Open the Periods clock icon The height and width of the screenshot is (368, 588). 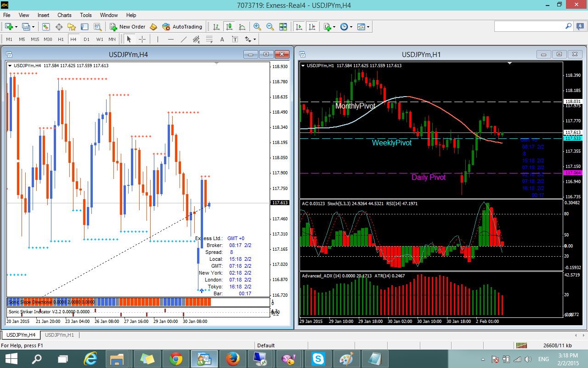click(x=345, y=27)
